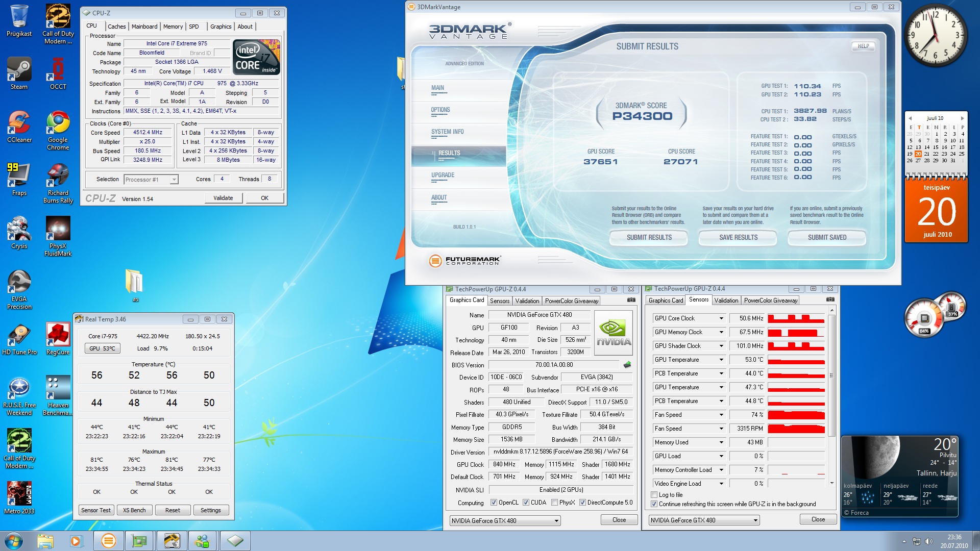Open the CPU-Z Processor #1 selection dropdown

tap(151, 180)
